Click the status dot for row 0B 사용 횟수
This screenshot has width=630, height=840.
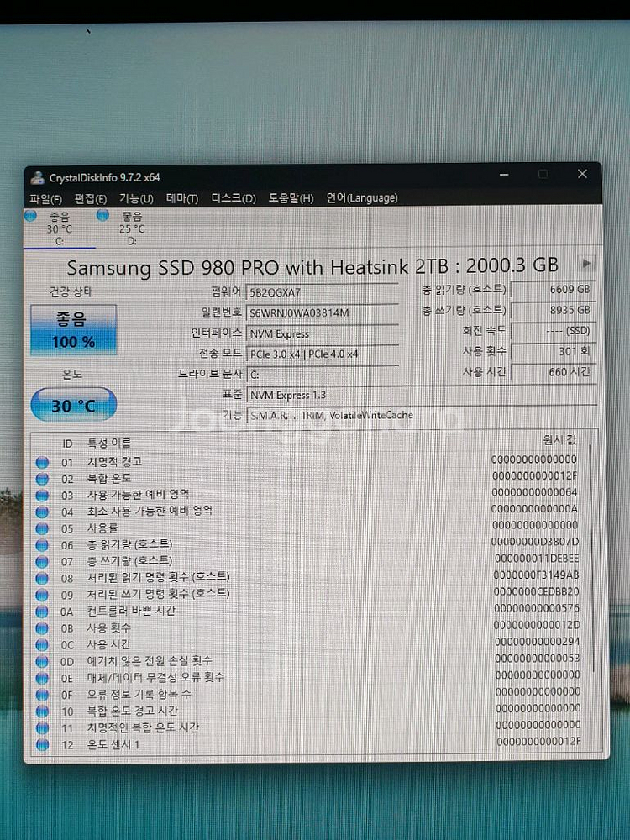tap(42, 628)
